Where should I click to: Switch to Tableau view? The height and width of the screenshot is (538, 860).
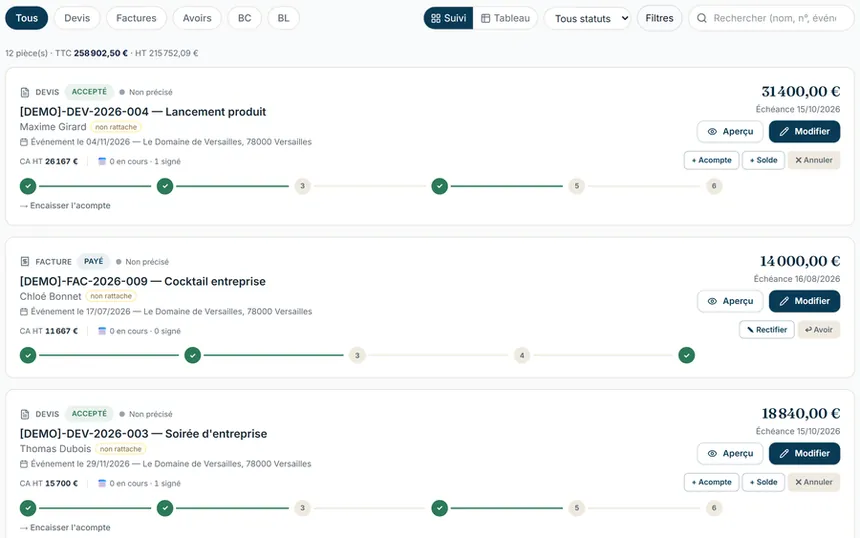pyautogui.click(x=506, y=18)
